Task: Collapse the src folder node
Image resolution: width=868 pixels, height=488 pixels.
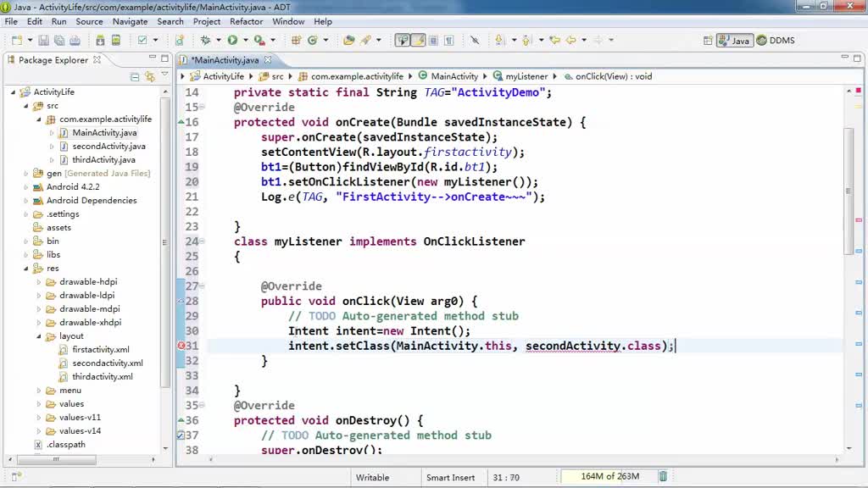Action: click(x=26, y=106)
